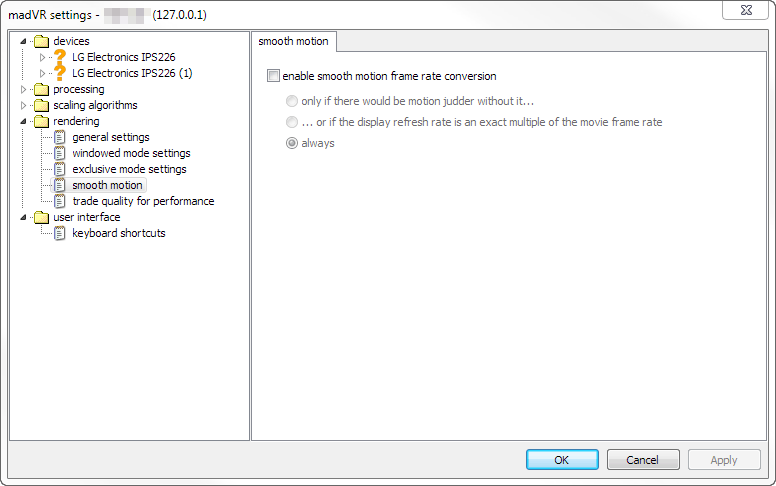Collapse the user interface tree node
The height and width of the screenshot is (486, 776).
pyautogui.click(x=24, y=217)
